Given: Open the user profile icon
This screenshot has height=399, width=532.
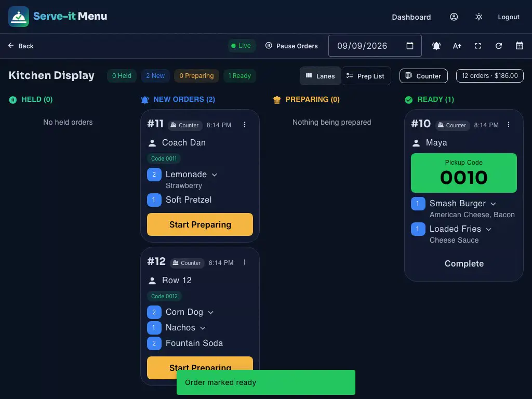Looking at the screenshot, I should pos(454,17).
